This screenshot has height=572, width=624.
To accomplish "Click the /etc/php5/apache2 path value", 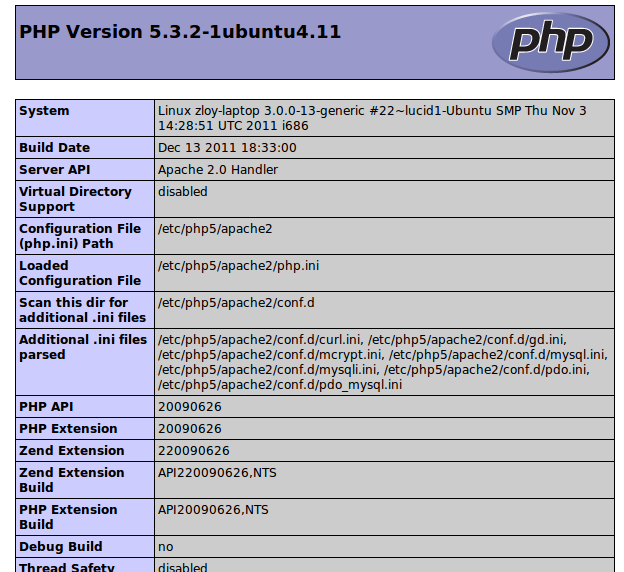I will click(x=215, y=229).
